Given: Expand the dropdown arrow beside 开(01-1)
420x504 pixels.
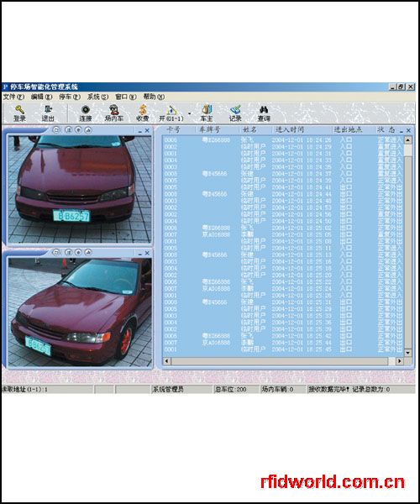Looking at the screenshot, I should click(189, 113).
